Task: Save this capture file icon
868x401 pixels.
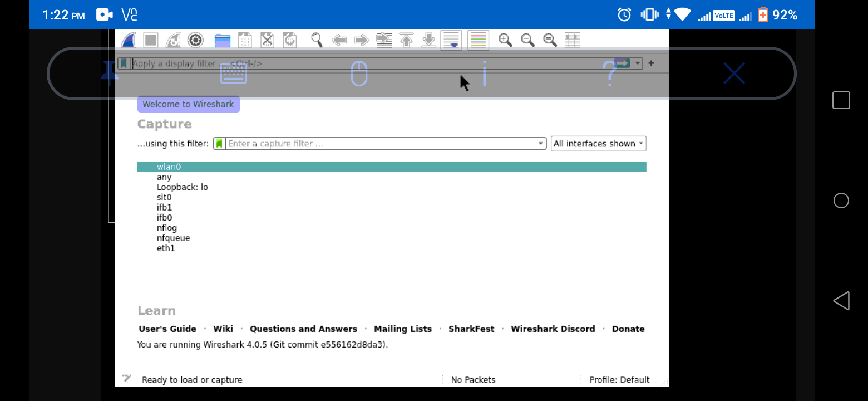Action: click(245, 40)
